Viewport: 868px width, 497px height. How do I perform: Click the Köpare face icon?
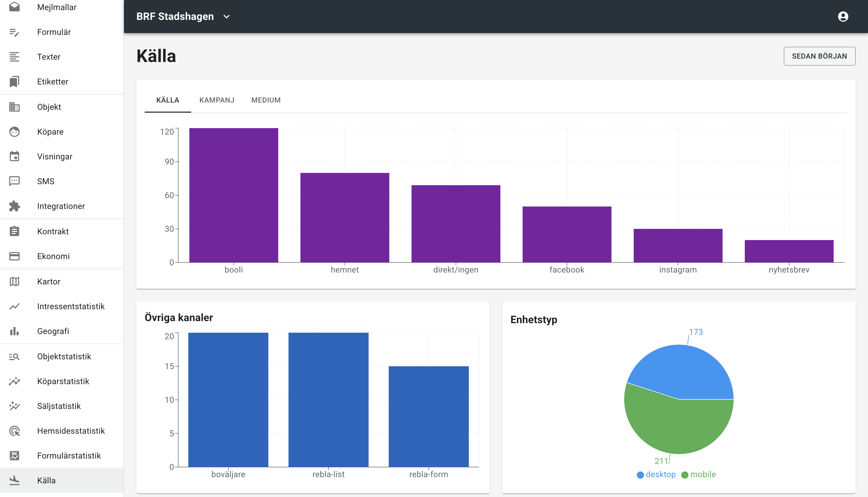[14, 132]
